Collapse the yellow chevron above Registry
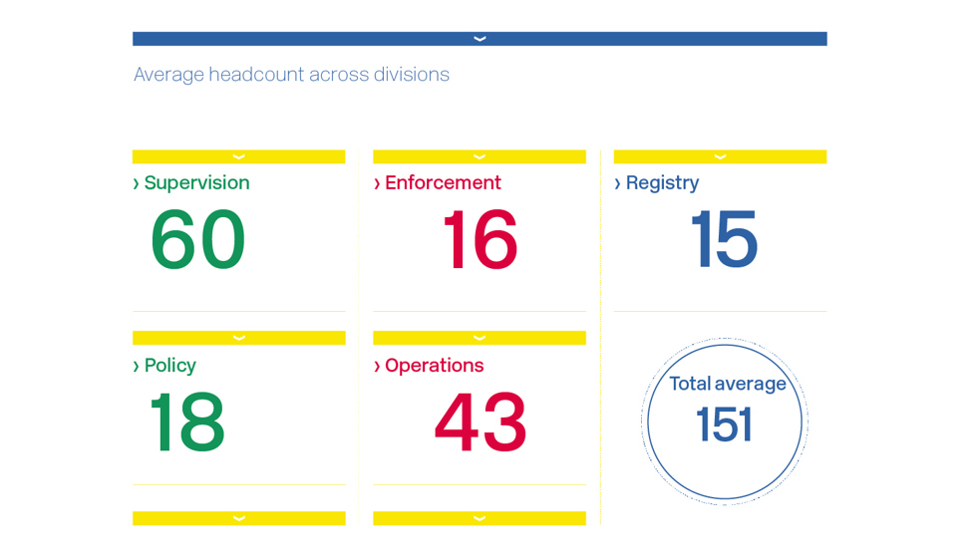The width and height of the screenshot is (978, 560). pos(720,156)
